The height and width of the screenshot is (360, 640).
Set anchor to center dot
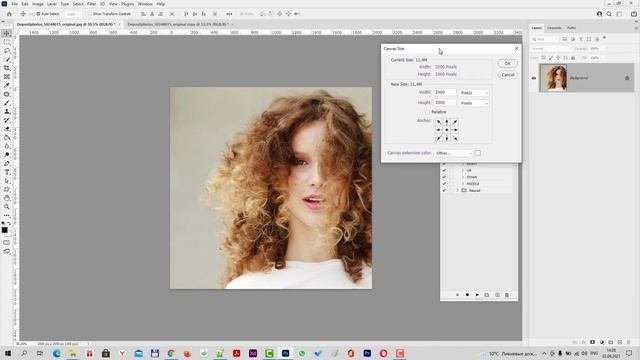pos(447,130)
